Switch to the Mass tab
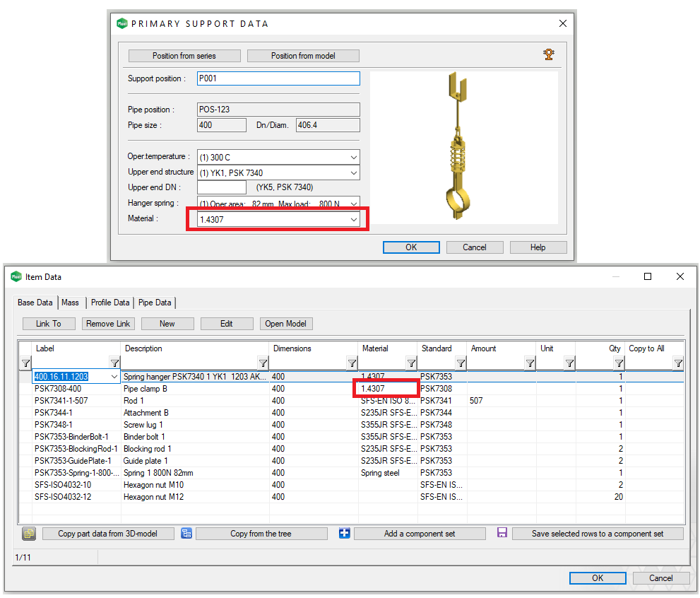This screenshot has height=598, width=700. 71,303
